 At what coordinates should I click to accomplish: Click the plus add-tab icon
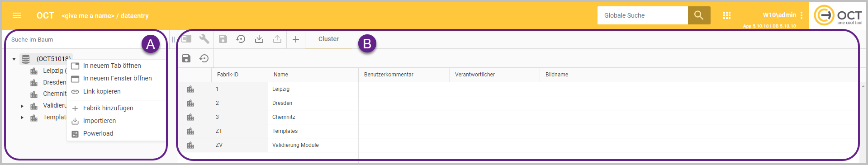pos(296,39)
